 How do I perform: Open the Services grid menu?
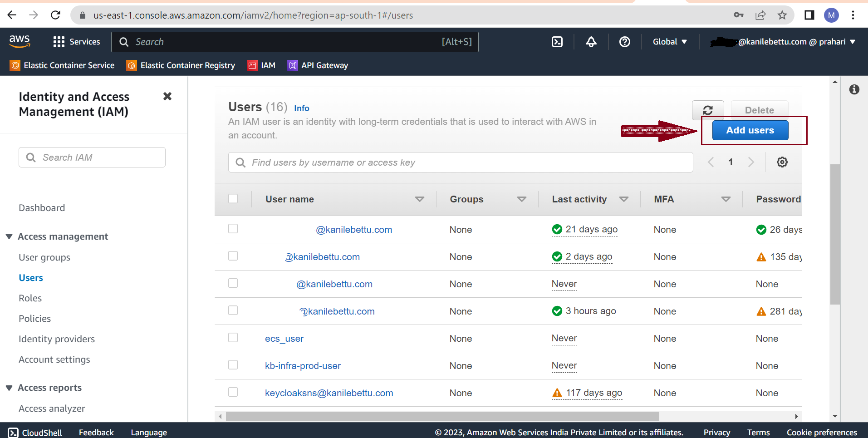[76, 42]
